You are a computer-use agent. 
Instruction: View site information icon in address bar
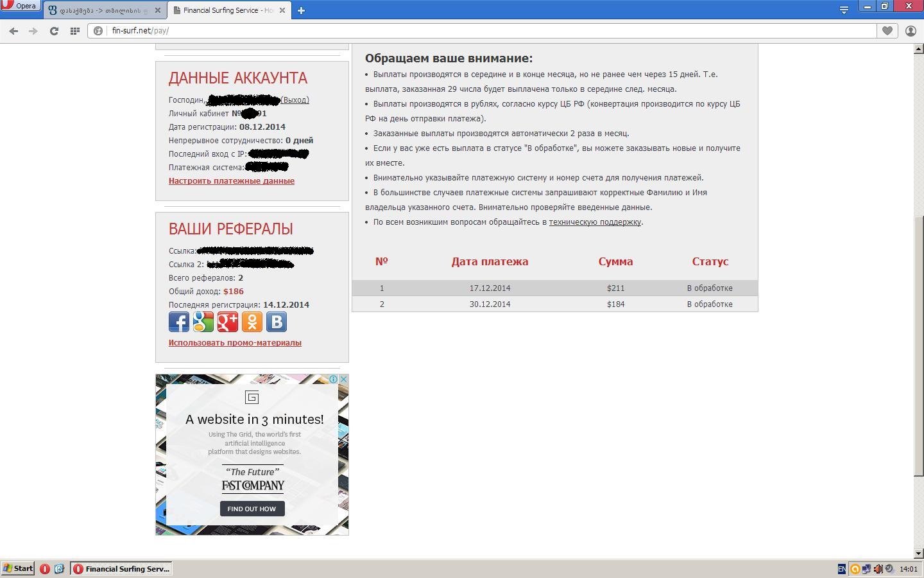98,31
